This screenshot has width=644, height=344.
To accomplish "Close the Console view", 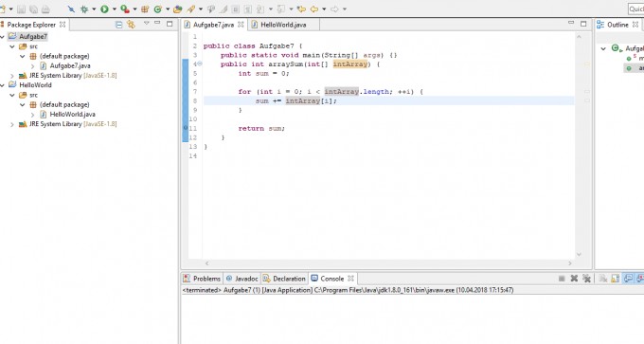I will pos(350,279).
